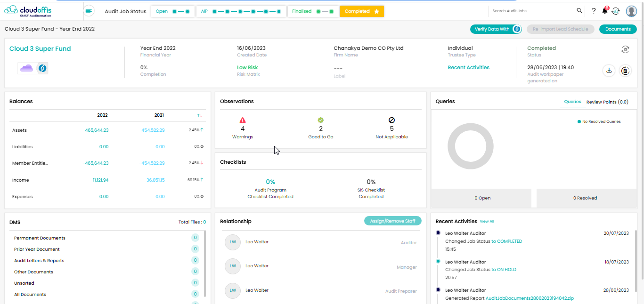Open the Prior Year Document folder row
The image size is (644, 304).
point(106,249)
